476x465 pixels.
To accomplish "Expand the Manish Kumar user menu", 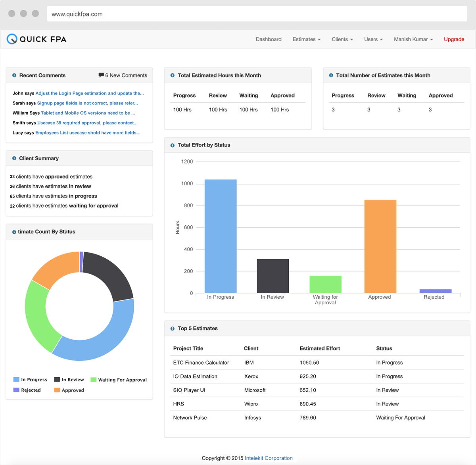I will [413, 39].
